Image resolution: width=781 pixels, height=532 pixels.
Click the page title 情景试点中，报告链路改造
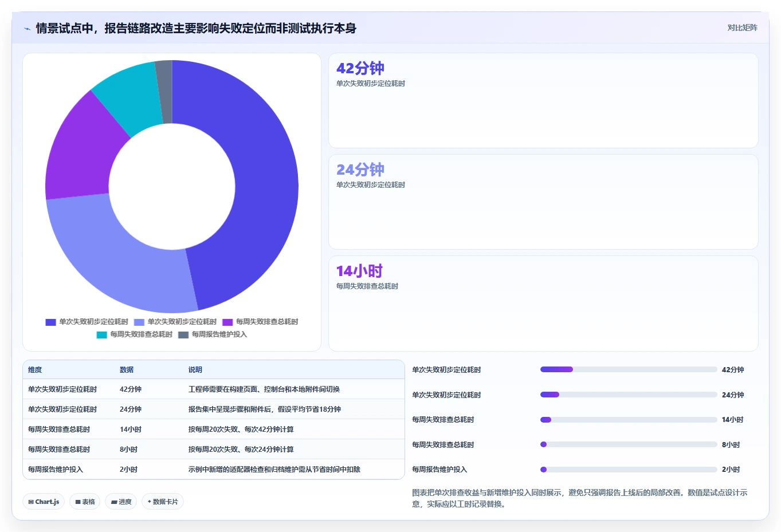click(x=196, y=28)
